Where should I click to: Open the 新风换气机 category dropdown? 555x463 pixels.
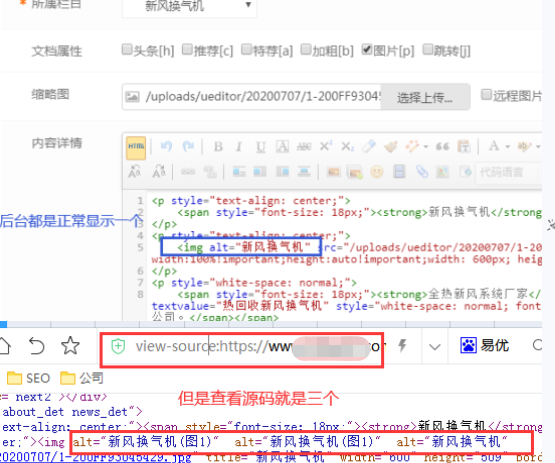pyautogui.click(x=189, y=6)
